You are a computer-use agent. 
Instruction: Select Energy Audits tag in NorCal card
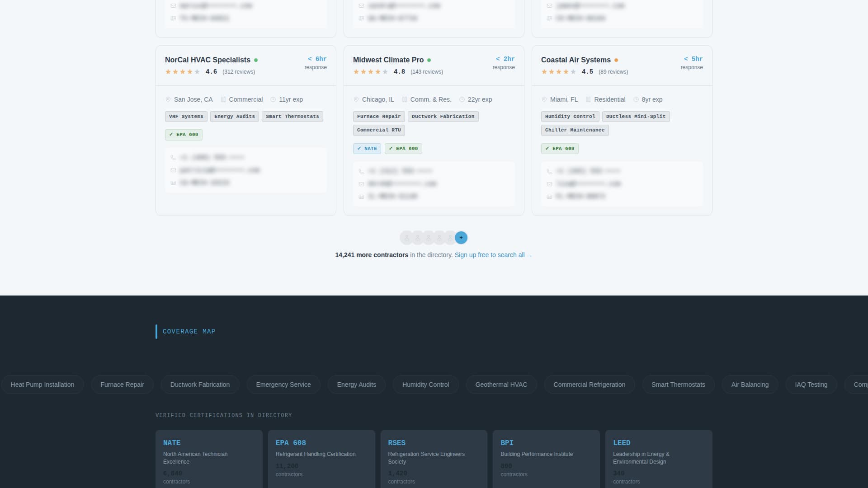click(x=235, y=117)
